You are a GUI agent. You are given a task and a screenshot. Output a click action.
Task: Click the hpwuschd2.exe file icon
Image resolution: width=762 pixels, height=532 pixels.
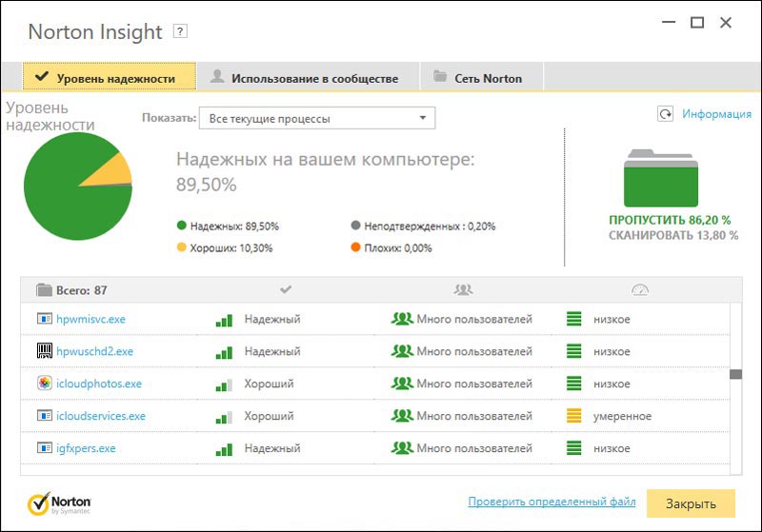[44, 351]
